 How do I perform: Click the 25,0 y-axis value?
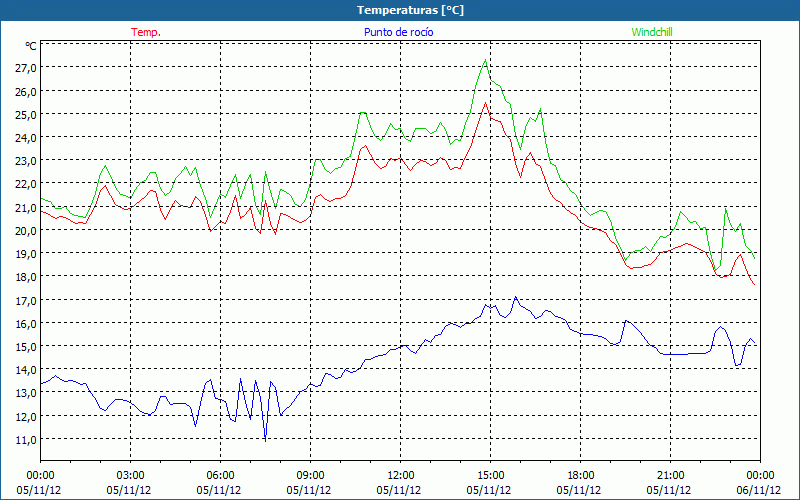26,115
